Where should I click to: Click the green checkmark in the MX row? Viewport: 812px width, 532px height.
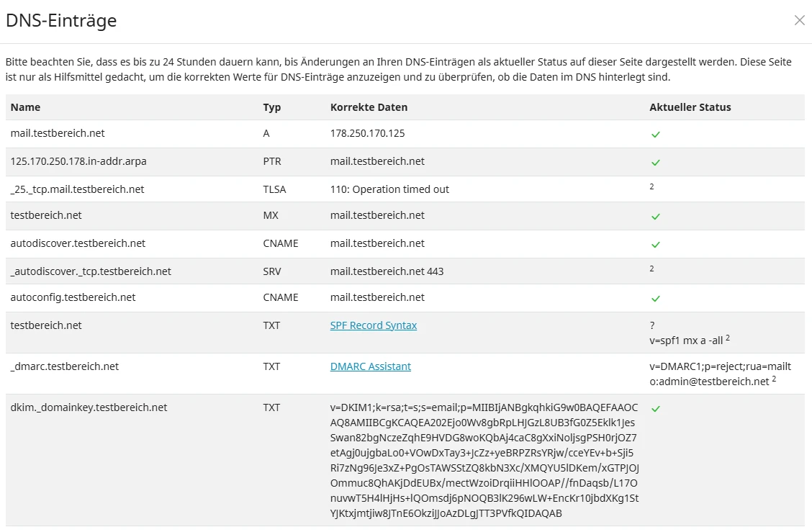tap(656, 217)
